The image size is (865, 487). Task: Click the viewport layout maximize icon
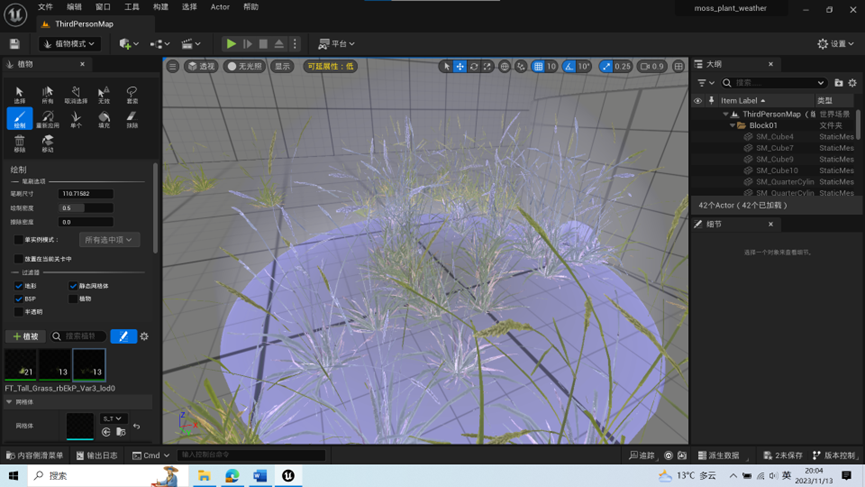click(x=679, y=66)
